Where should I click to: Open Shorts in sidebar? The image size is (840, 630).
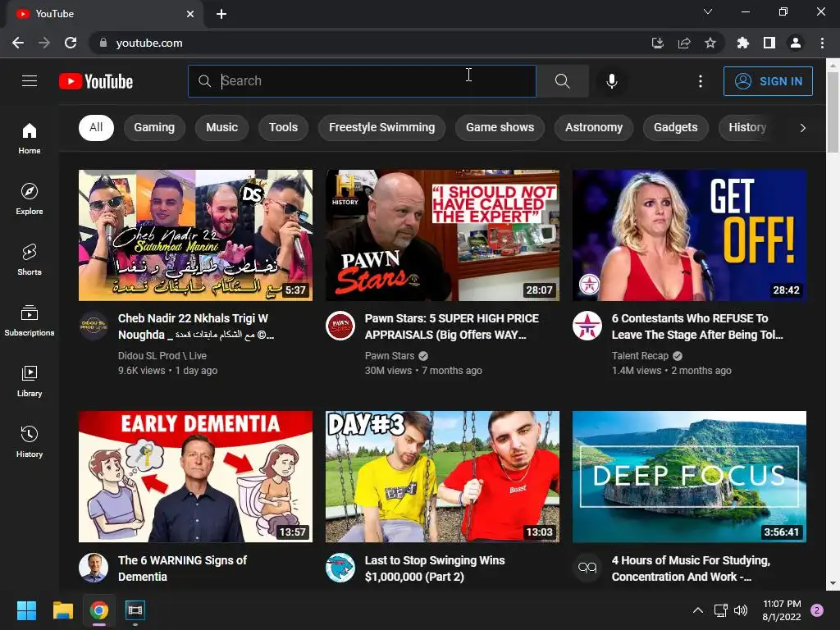(30, 259)
